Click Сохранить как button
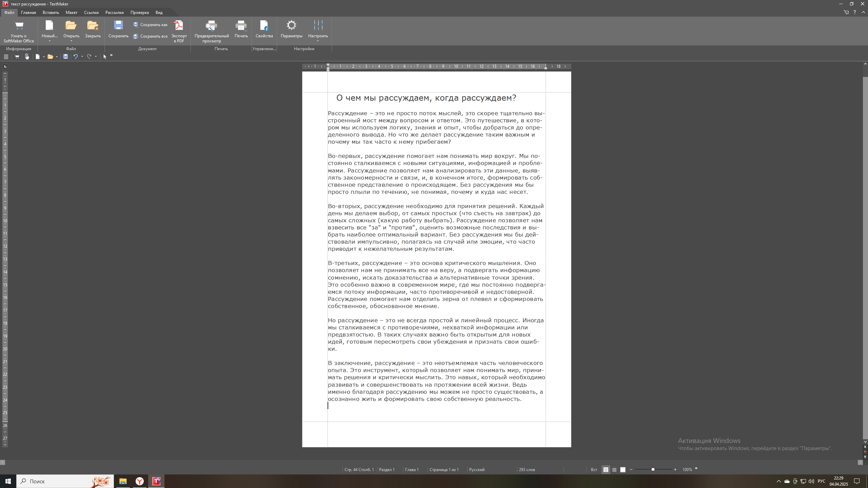This screenshot has height=488, width=868. click(x=150, y=25)
